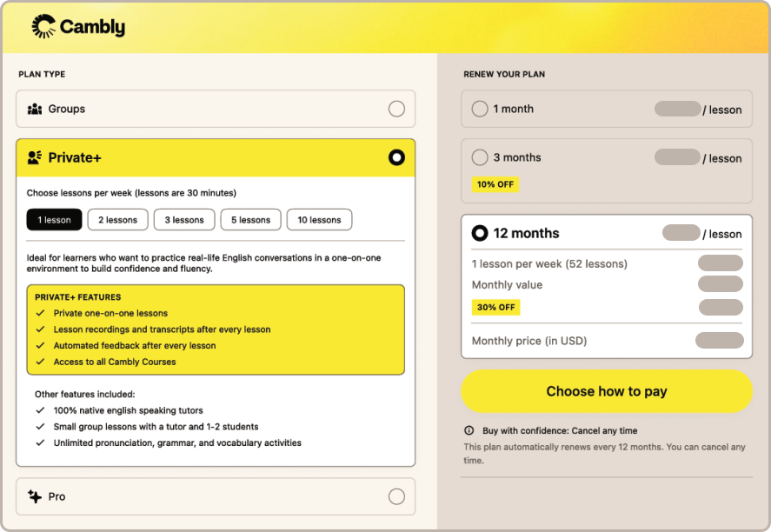Click the Choose how to pay button
Image resolution: width=771 pixels, height=532 pixels.
pos(606,391)
